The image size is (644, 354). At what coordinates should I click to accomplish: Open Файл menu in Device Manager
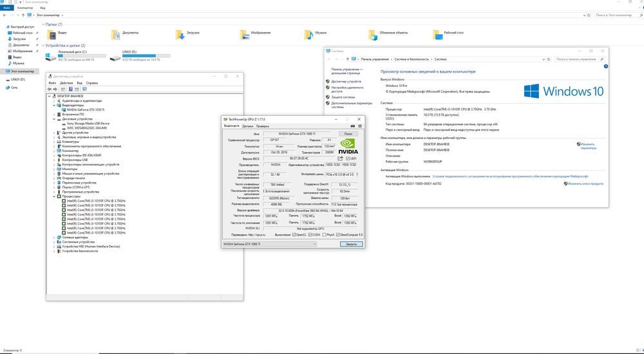[52, 83]
